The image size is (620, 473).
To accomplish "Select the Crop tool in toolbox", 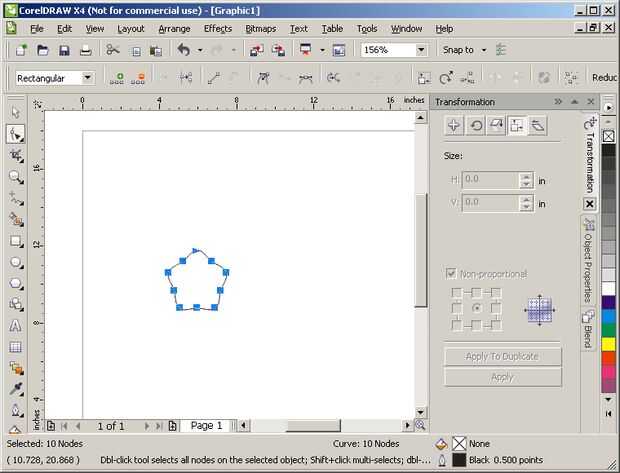I will coord(15,155).
